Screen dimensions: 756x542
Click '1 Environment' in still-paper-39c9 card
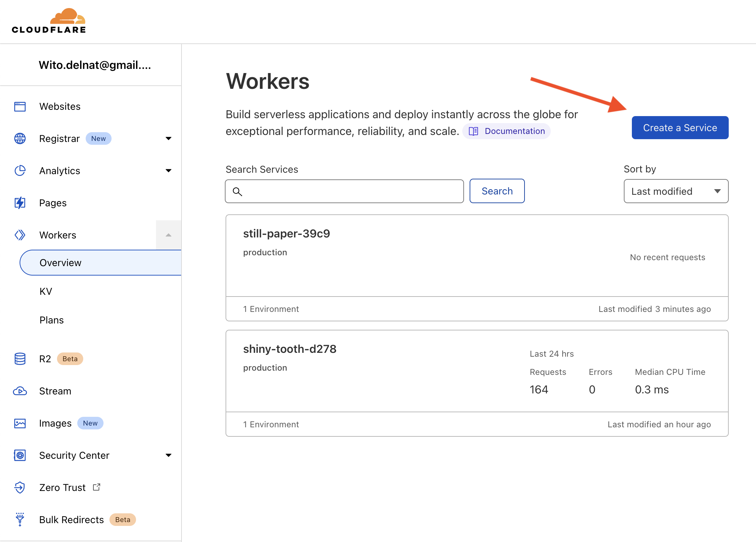[271, 309]
